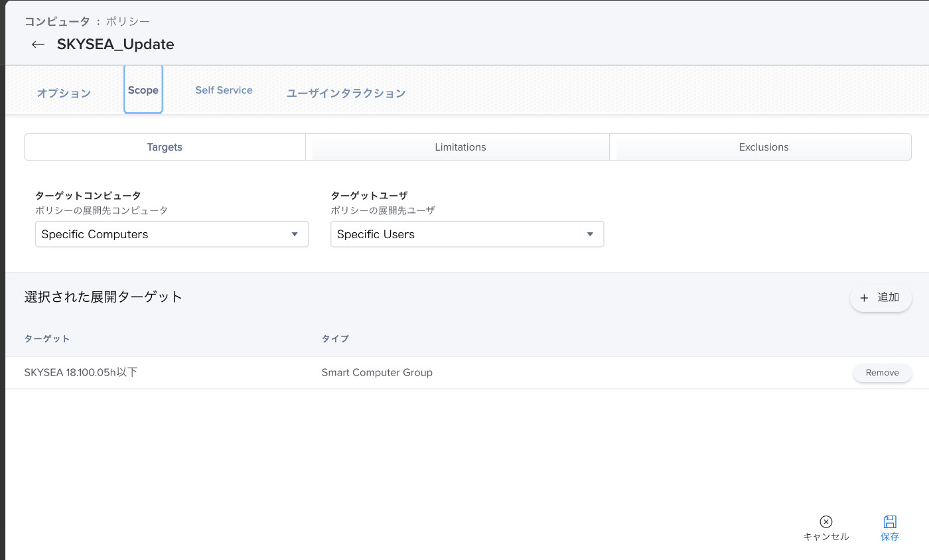Switch to the Self Service tab
Viewport: 929px width, 560px height.
point(224,90)
